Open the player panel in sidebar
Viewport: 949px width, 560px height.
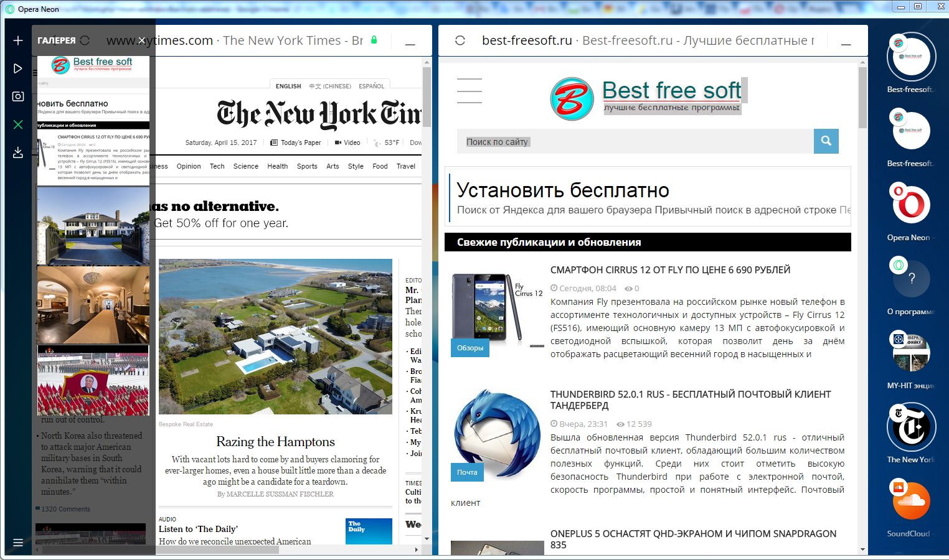pos(18,68)
